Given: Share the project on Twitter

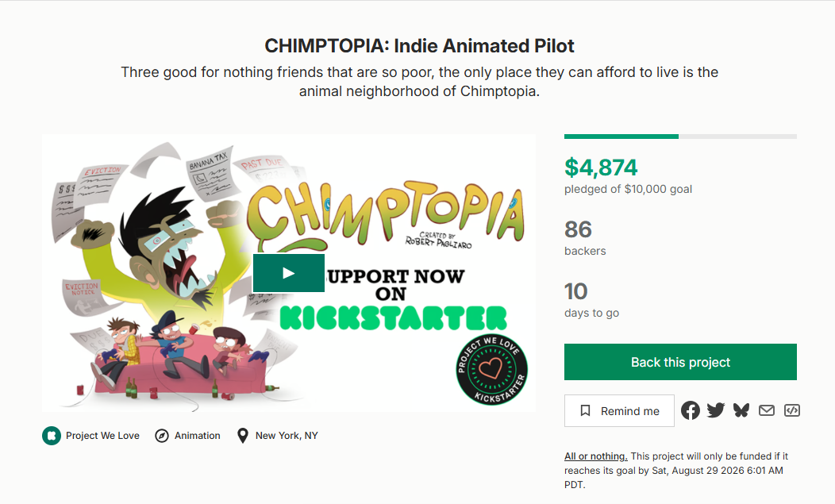Looking at the screenshot, I should click(716, 410).
